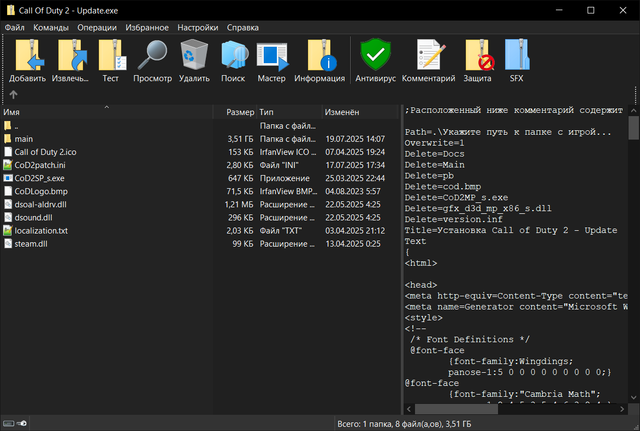Image resolution: width=640 pixels, height=431 pixels.
Task: Sort files by Изменён column header
Action: click(x=360, y=112)
